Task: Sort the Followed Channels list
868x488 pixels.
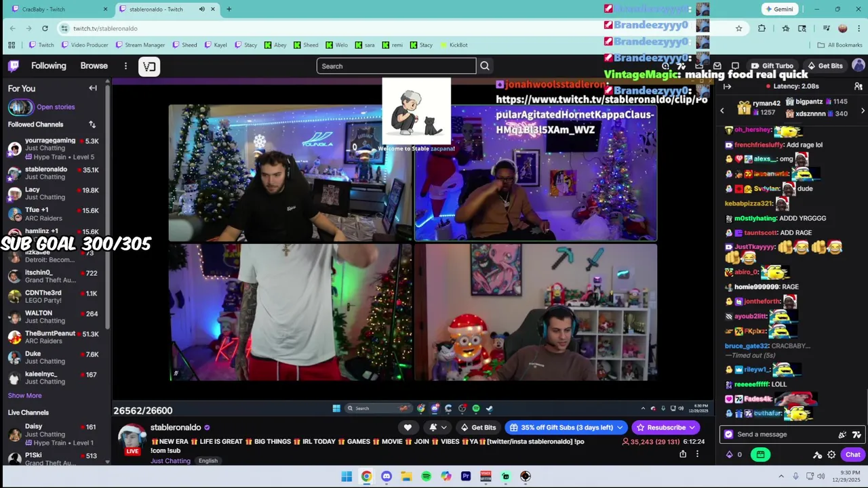Action: click(x=92, y=125)
